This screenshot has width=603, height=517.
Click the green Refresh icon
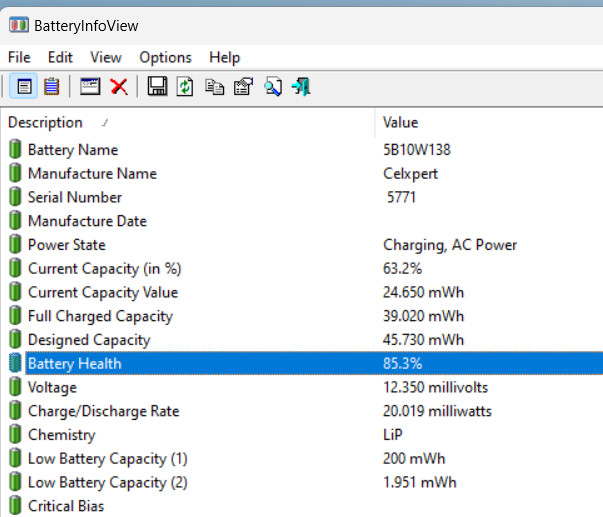coord(185,87)
